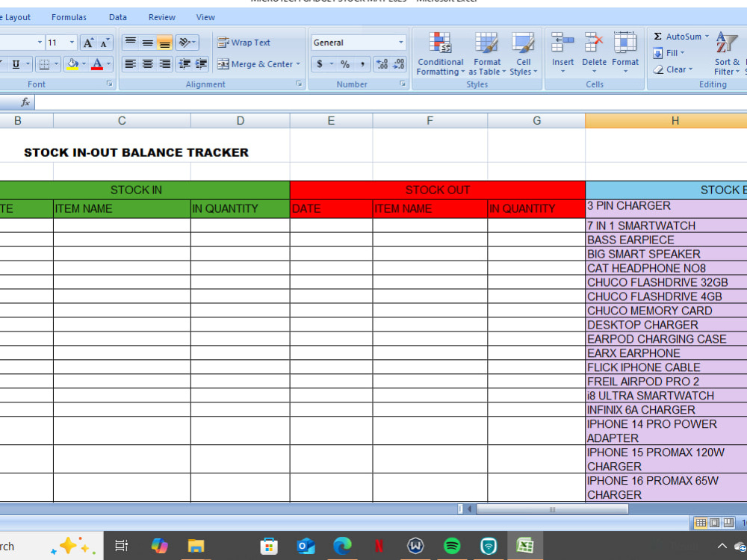Viewport: 747px width, 560px height.
Task: Open Alignment dialog launcher
Action: pyautogui.click(x=300, y=84)
